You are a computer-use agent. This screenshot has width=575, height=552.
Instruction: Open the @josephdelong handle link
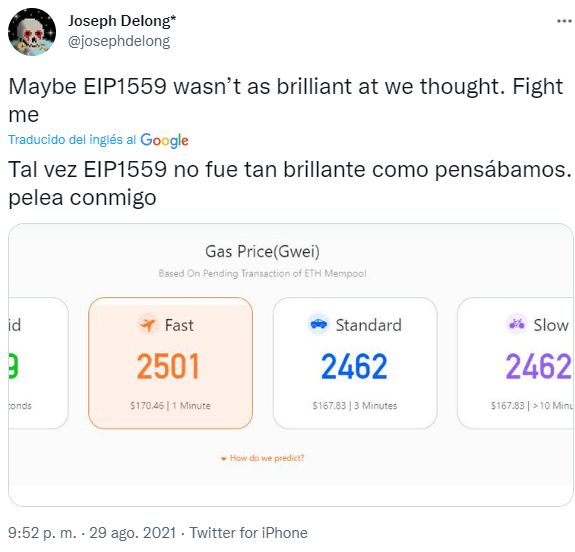(119, 41)
